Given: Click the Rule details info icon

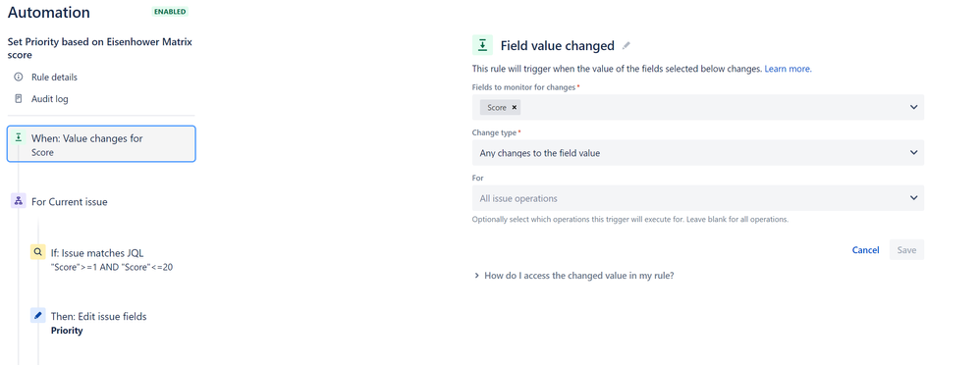Looking at the screenshot, I should point(18,77).
